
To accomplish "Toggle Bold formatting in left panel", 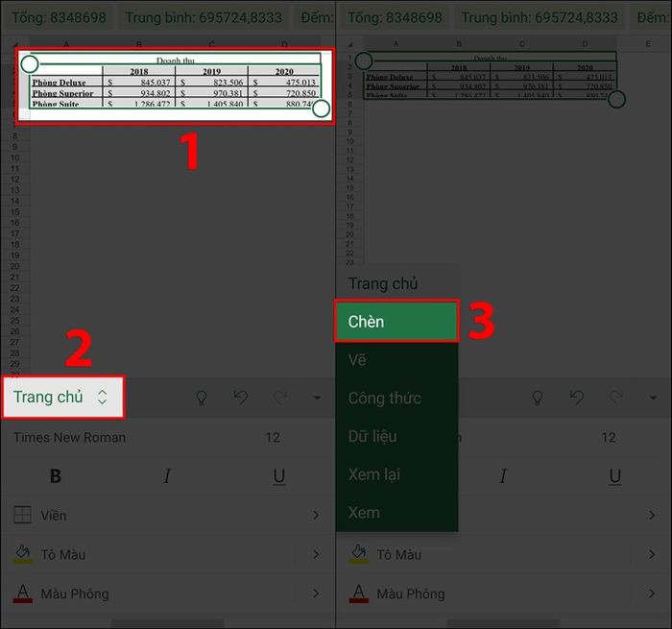I will 56,476.
